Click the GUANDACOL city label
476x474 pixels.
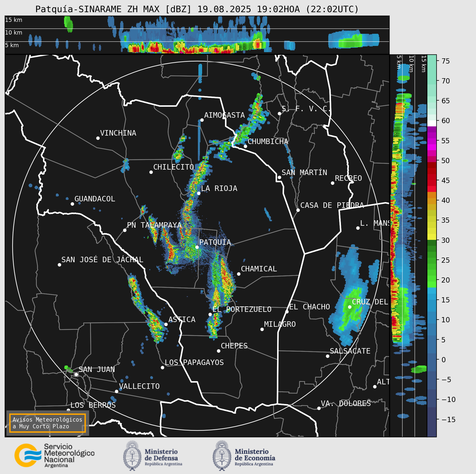point(95,199)
